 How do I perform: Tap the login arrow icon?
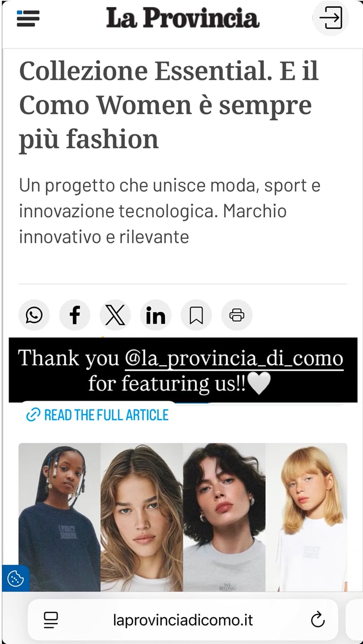[x=330, y=19]
